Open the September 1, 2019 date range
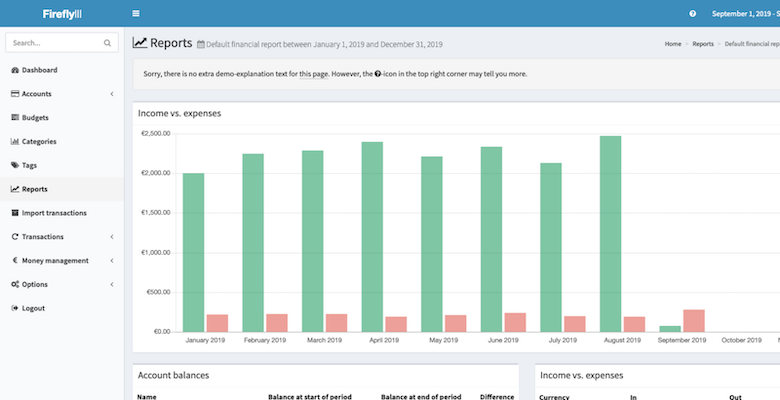This screenshot has width=780, height=400. coord(746,14)
